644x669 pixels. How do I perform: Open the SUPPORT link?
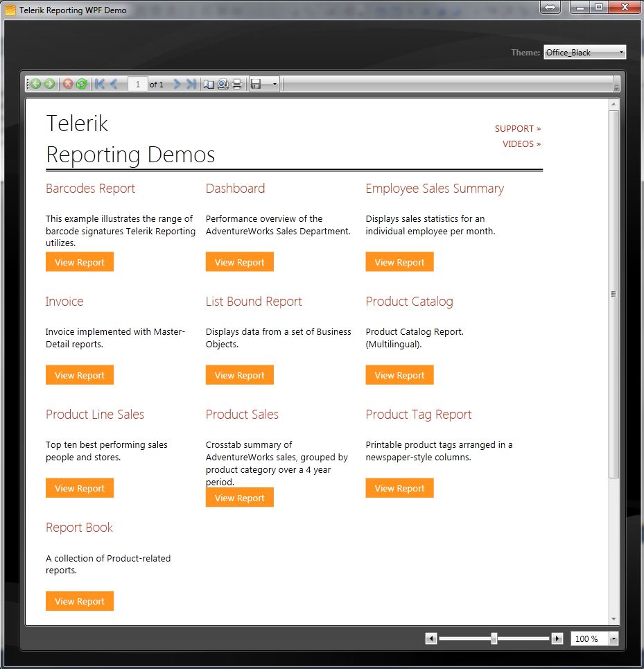pyautogui.click(x=518, y=128)
